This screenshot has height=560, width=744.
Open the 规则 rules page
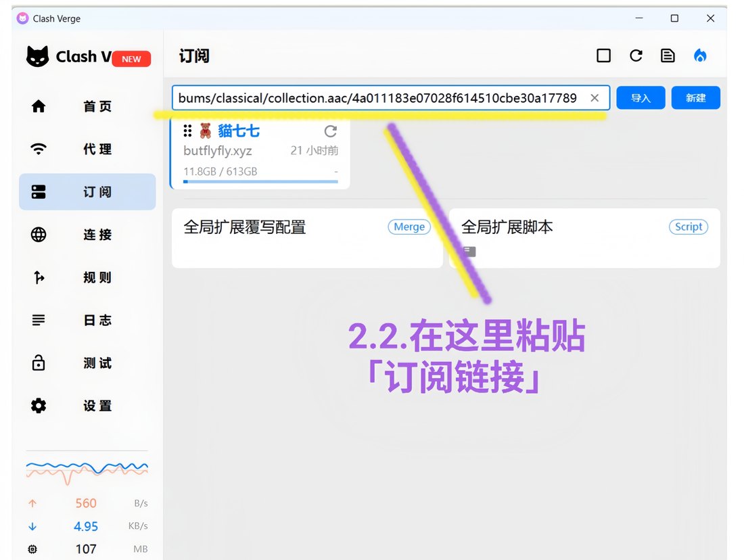pos(87,277)
